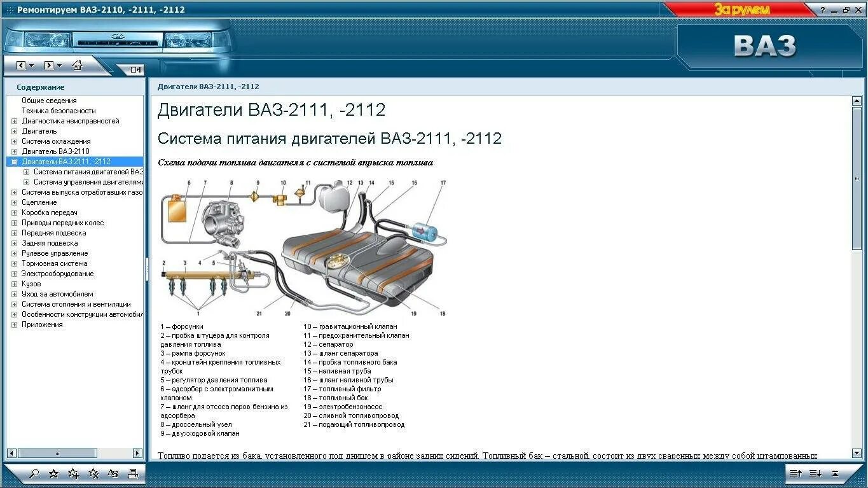
Task: Click the next section icon at bottom right
Action: pos(816,473)
